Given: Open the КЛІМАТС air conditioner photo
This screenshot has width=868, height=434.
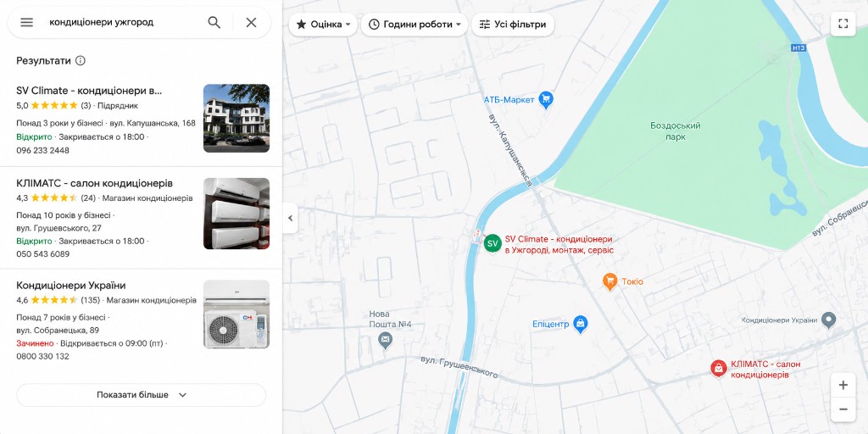Looking at the screenshot, I should [x=236, y=213].
